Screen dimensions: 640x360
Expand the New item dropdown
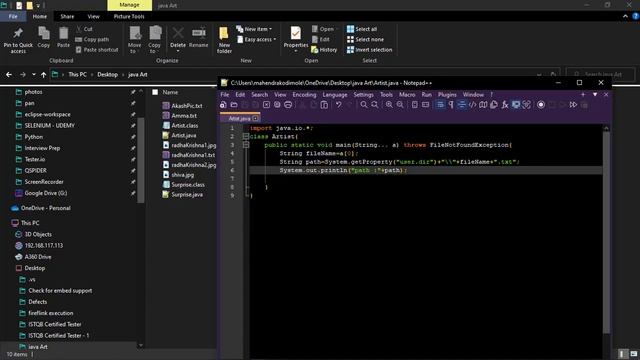coord(254,29)
